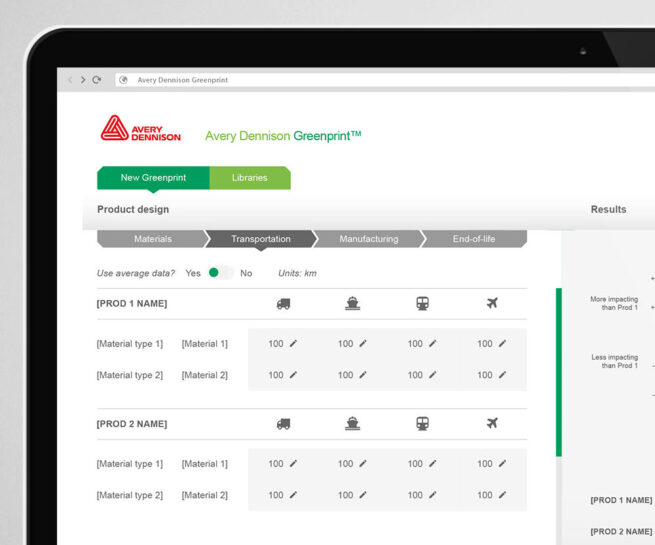Click the globe icon in the address bar
The width and height of the screenshot is (655, 545).
pos(123,80)
